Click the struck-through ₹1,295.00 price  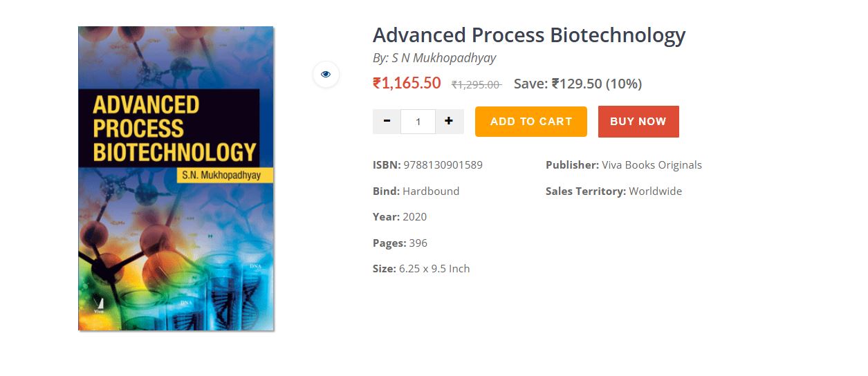pos(476,84)
